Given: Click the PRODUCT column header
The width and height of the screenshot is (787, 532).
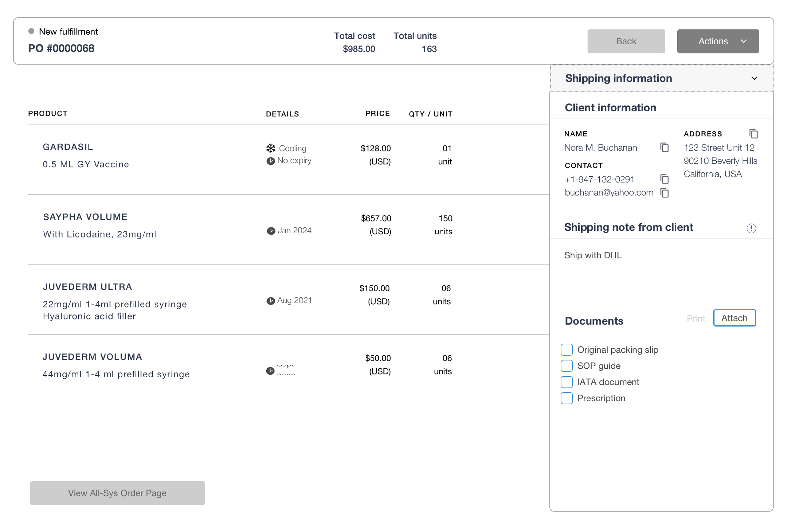Looking at the screenshot, I should tap(48, 113).
